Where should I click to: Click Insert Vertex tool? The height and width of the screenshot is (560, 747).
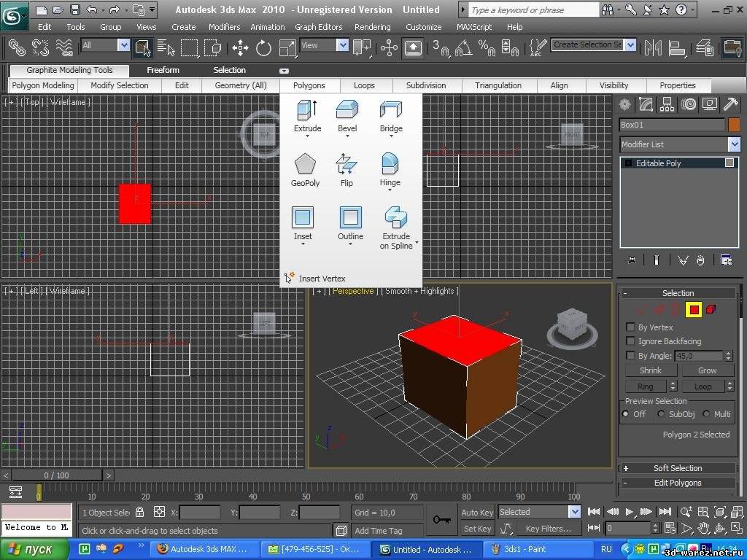[315, 278]
